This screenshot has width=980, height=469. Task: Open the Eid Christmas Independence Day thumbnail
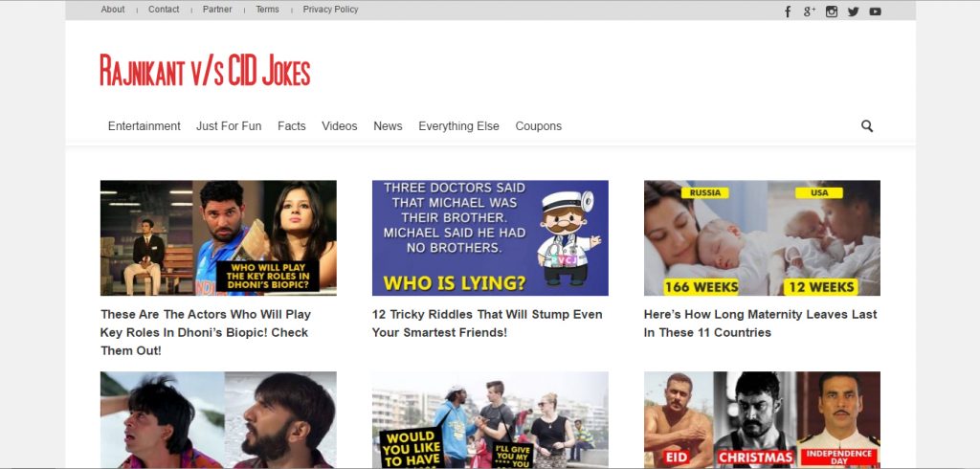click(762, 419)
